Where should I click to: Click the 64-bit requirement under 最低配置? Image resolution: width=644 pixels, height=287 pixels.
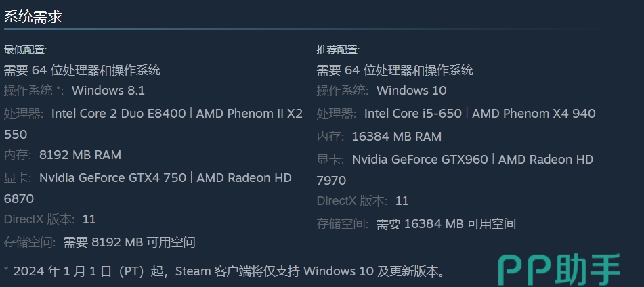point(82,70)
